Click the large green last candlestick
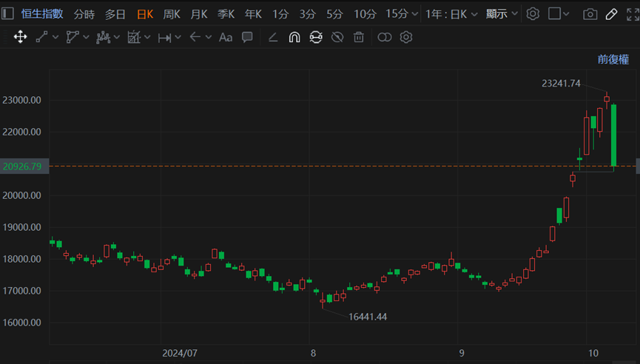The width and height of the screenshot is (640, 364). [613, 135]
